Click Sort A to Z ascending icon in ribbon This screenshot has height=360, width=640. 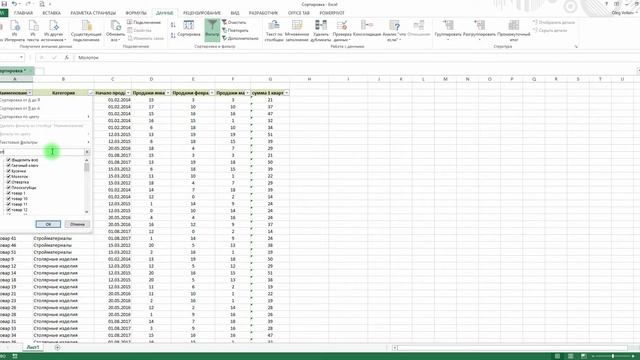173,25
